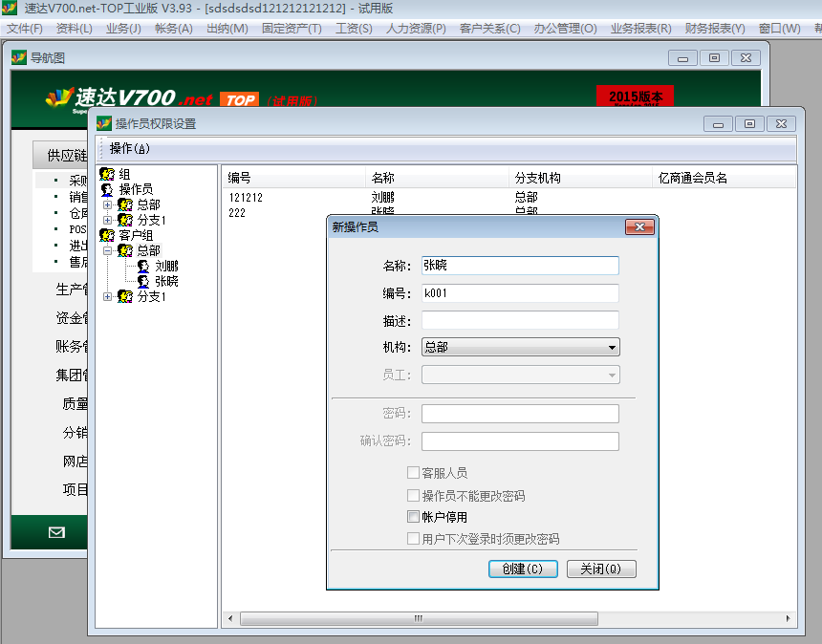Click the 密码 input field
The width and height of the screenshot is (822, 644).
(x=520, y=414)
